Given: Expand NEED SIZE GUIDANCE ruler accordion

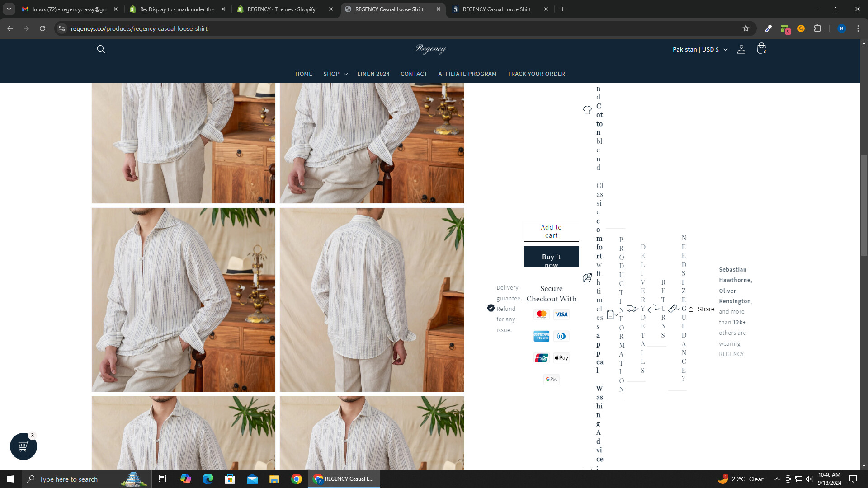Looking at the screenshot, I should pos(677,310).
